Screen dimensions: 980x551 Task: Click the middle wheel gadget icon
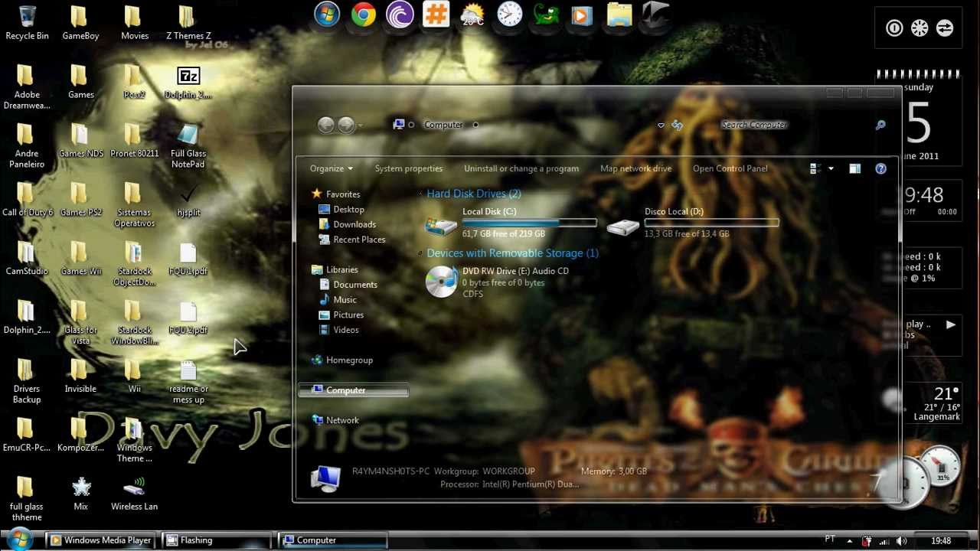coord(920,28)
